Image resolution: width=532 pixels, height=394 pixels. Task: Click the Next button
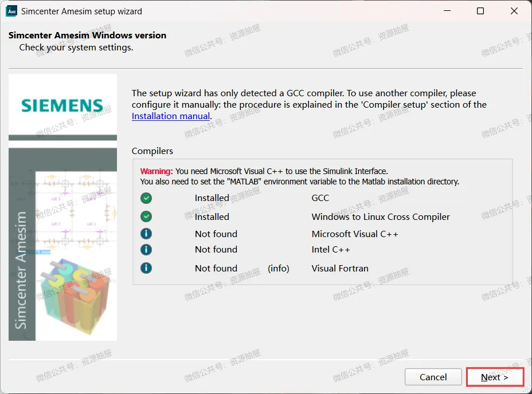pos(495,377)
